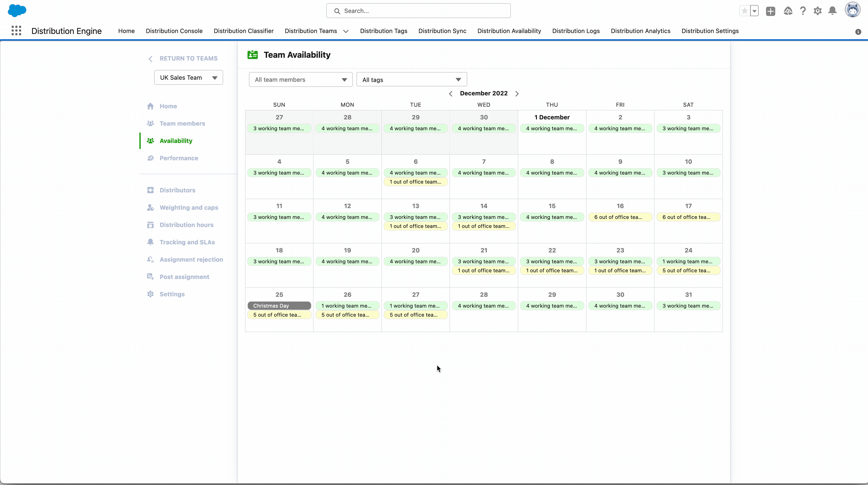
Task: Click the info icon below the avatar
Action: point(858,32)
